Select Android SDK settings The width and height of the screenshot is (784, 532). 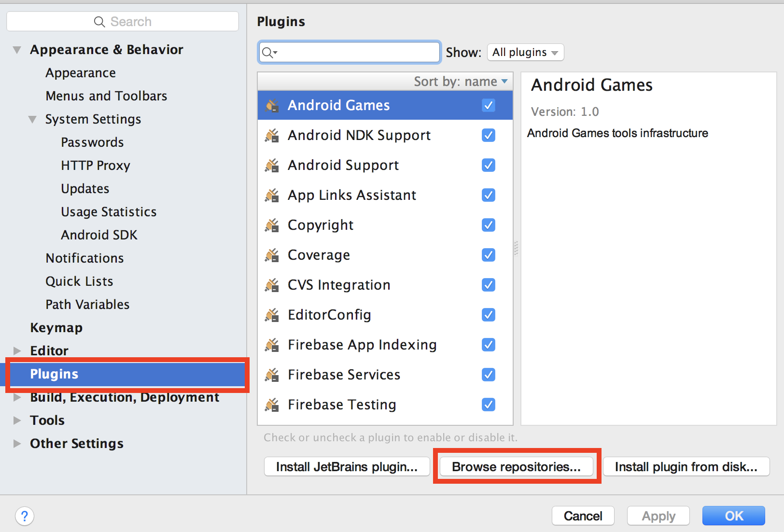point(99,235)
